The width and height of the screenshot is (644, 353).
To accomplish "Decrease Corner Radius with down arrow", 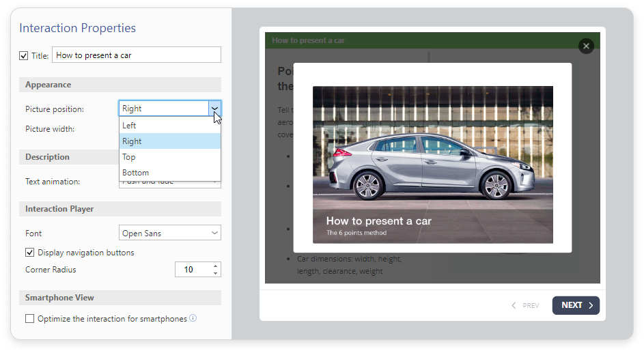I will pos(216,273).
